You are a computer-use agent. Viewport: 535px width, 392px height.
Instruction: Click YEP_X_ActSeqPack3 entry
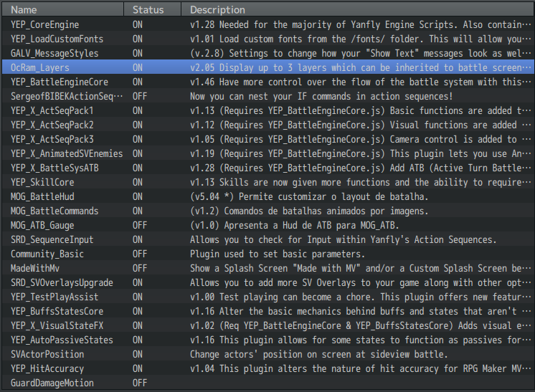click(52, 139)
